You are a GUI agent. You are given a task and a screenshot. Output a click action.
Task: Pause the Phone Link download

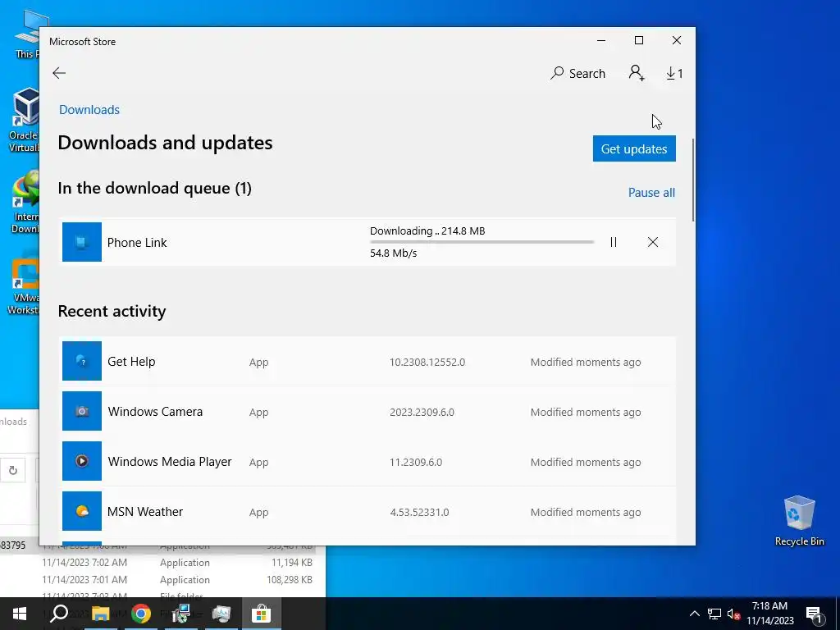[614, 242]
